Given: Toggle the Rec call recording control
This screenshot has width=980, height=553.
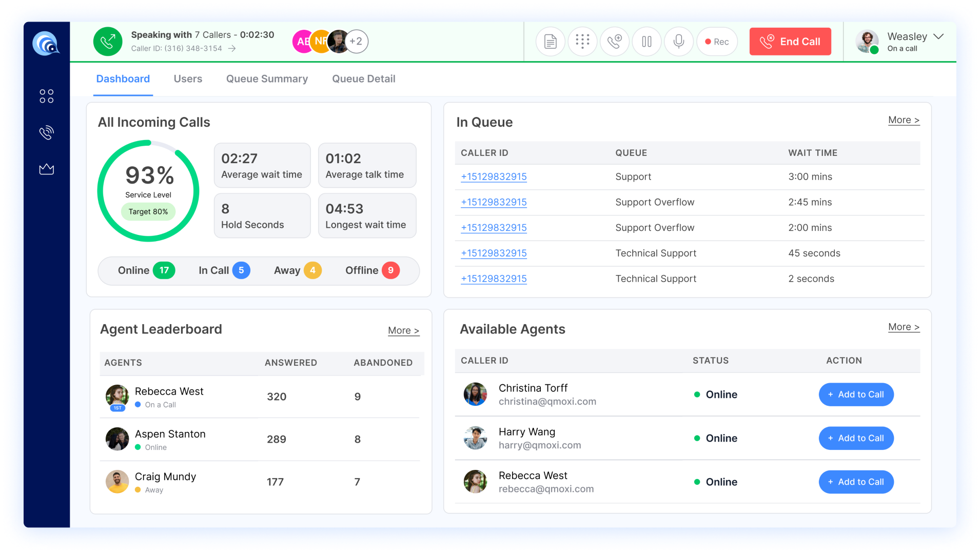Looking at the screenshot, I should click(716, 42).
